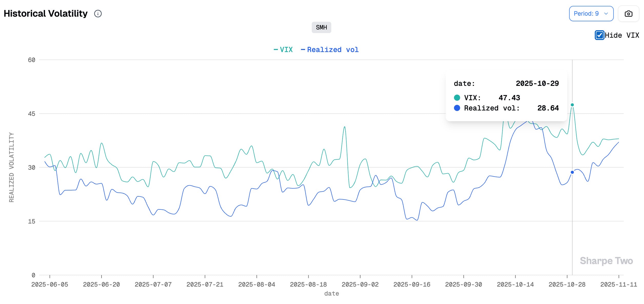Click the chevron arrow in Period selector
Image resolution: width=644 pixels, height=304 pixels.
[x=606, y=14]
